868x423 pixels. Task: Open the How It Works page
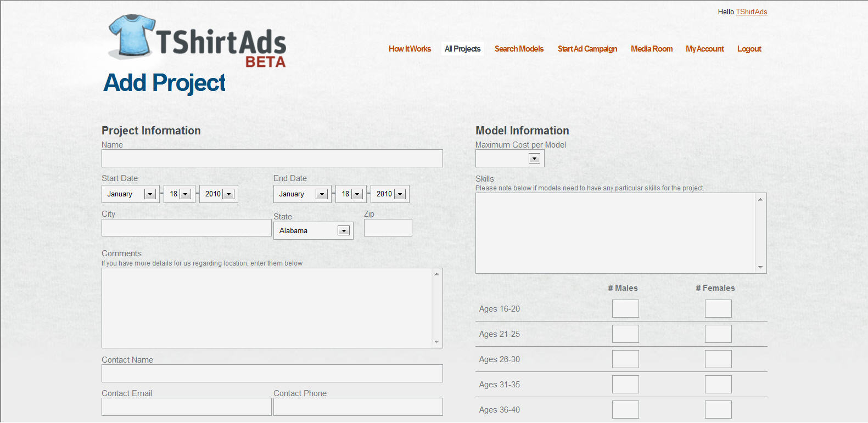410,49
